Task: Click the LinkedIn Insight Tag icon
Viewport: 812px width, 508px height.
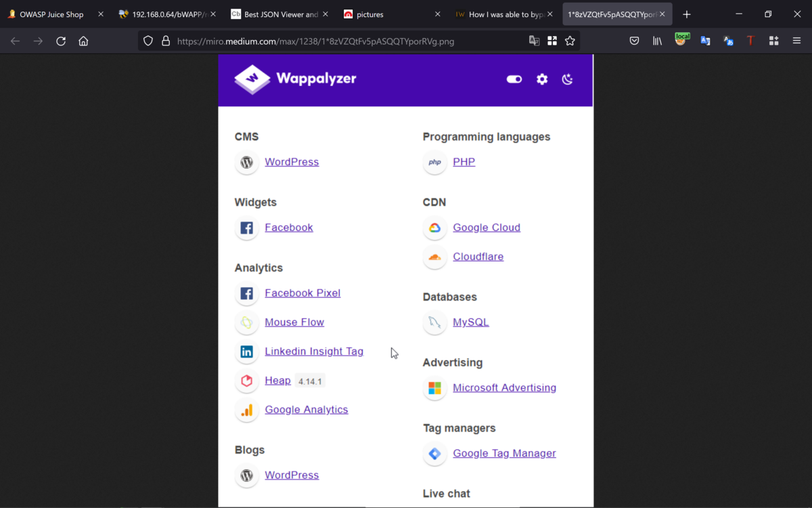Action: (247, 352)
